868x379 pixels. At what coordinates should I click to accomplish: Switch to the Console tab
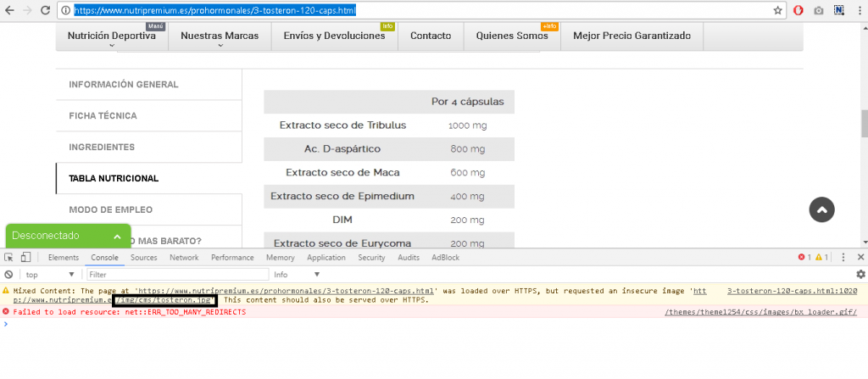104,257
